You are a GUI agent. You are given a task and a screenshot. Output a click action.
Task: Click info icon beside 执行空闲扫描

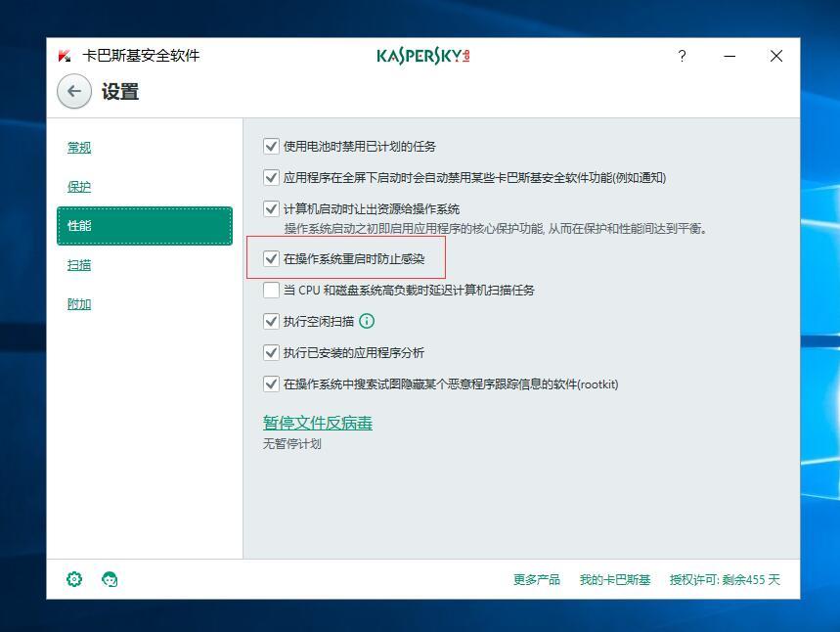pos(367,321)
